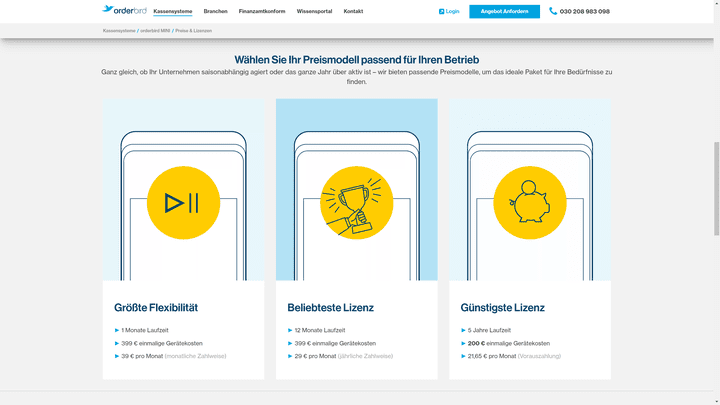
Task: Click the blue arrow beside 5 Jahre Laufzeit
Action: [463, 330]
